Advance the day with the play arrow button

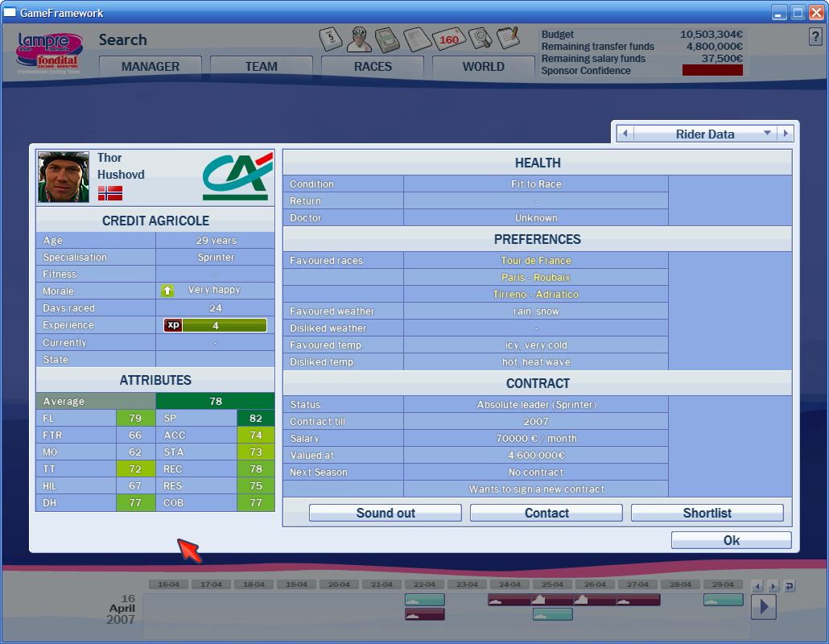tap(763, 606)
